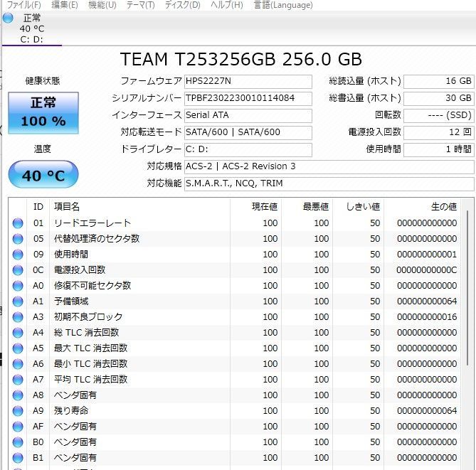Screen dimensions: 476x470
Task: Click the status orb for attribute B1
Action: pyautogui.click(x=18, y=458)
